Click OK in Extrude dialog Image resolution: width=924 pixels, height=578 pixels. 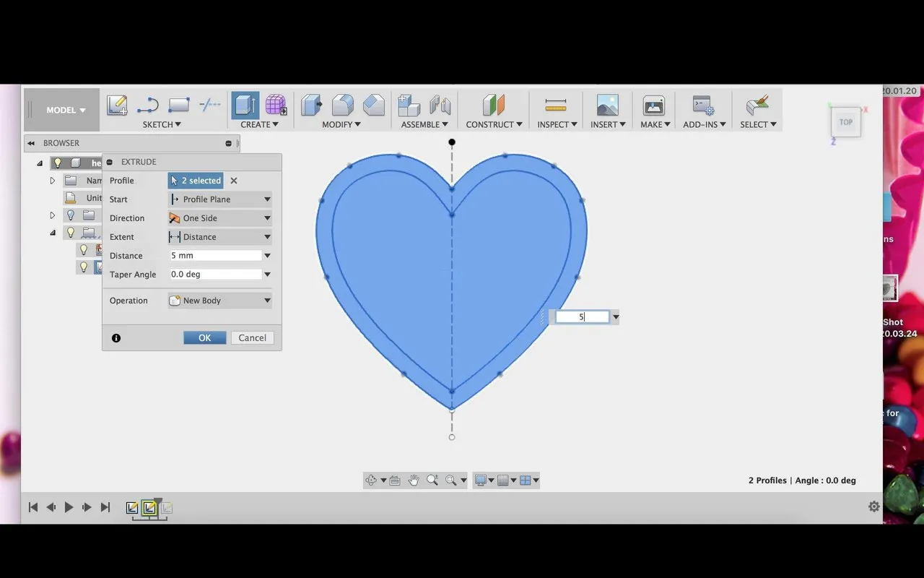point(205,338)
